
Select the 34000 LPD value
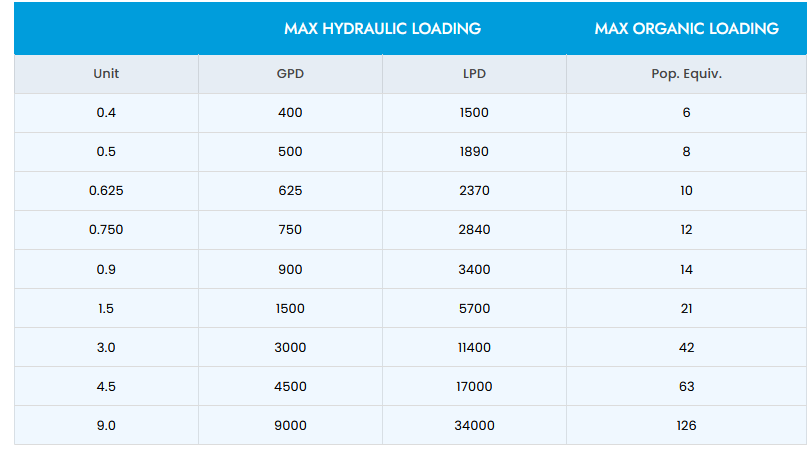pos(474,425)
